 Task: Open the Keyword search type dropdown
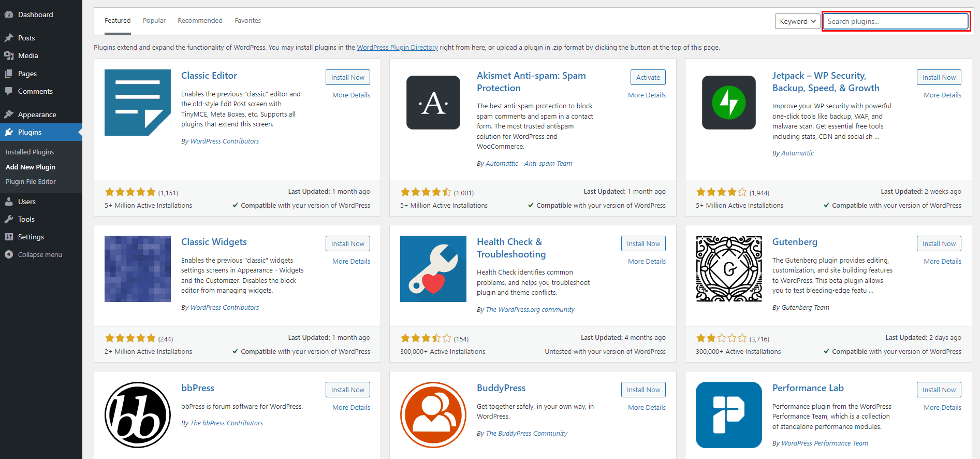tap(797, 21)
